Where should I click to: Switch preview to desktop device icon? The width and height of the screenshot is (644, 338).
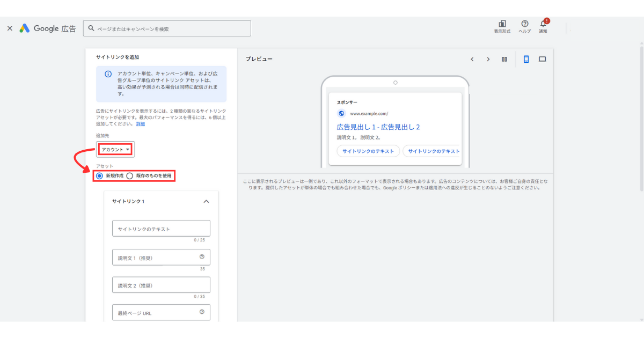coord(543,60)
